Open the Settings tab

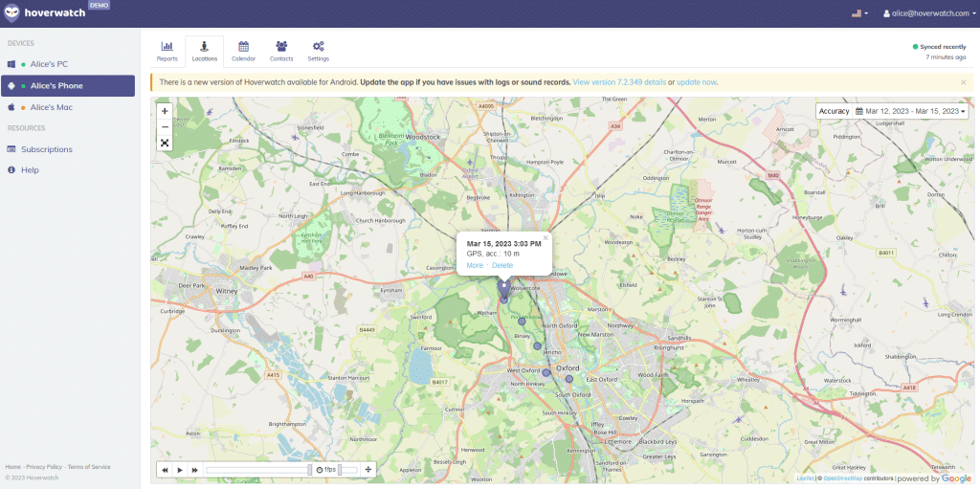point(318,52)
